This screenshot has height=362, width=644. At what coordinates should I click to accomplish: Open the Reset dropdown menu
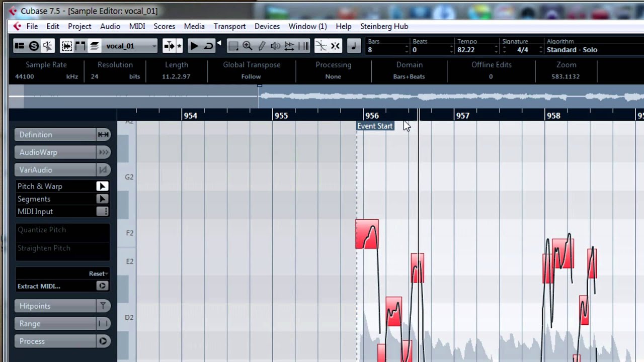(98, 274)
